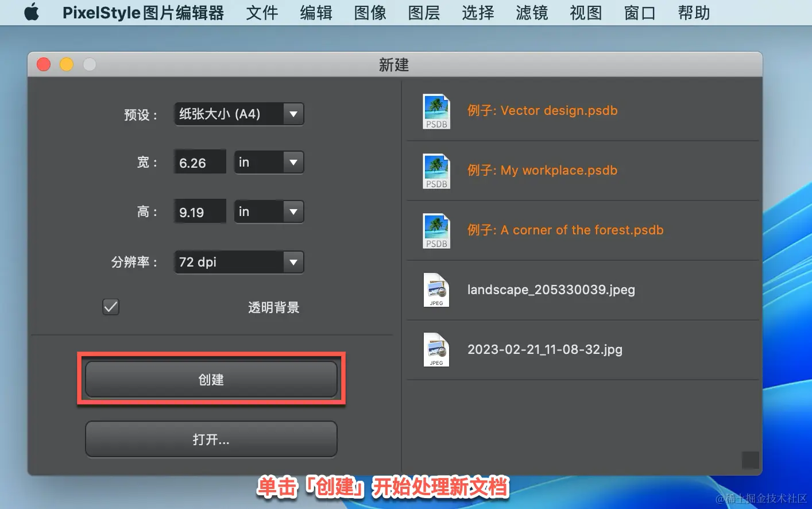The width and height of the screenshot is (812, 509).
Task: Open the 图层 menu
Action: [424, 13]
